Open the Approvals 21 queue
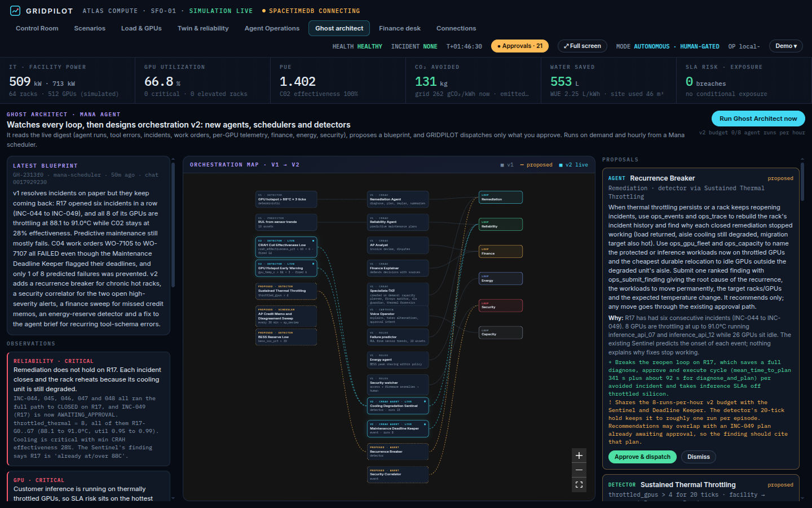The height and width of the screenshot is (508, 812). click(x=520, y=46)
